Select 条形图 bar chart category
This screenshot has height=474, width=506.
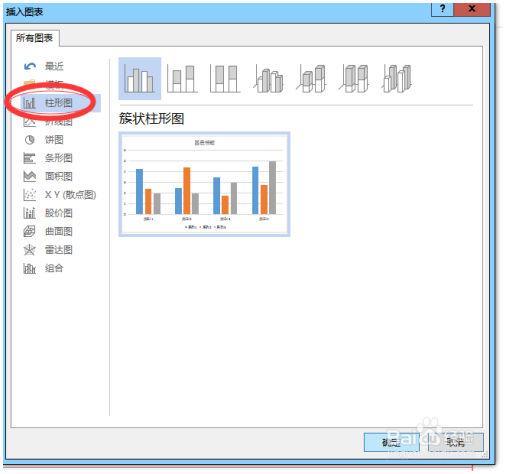[60, 158]
